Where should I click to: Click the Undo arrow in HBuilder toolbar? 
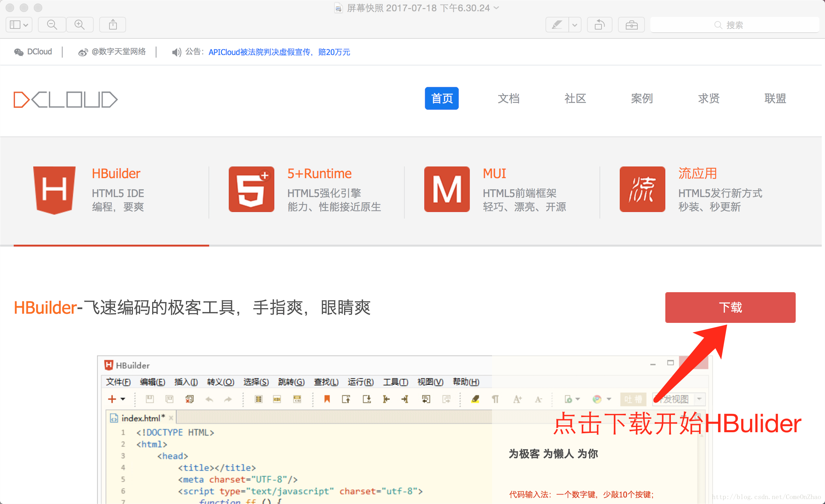click(209, 399)
